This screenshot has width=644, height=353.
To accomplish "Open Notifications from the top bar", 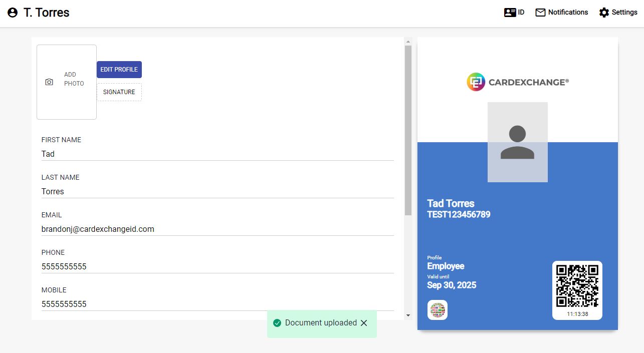I will (562, 13).
